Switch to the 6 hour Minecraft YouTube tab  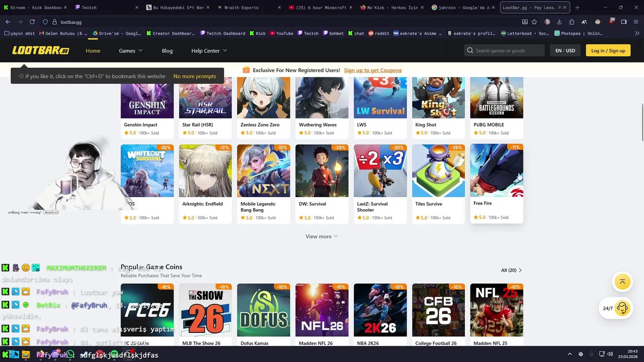320,8
